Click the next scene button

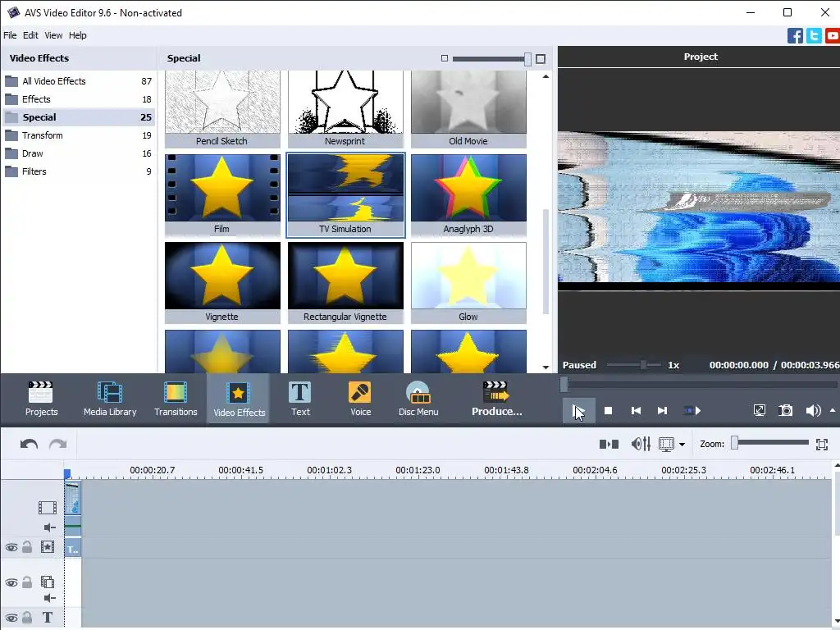tap(692, 411)
